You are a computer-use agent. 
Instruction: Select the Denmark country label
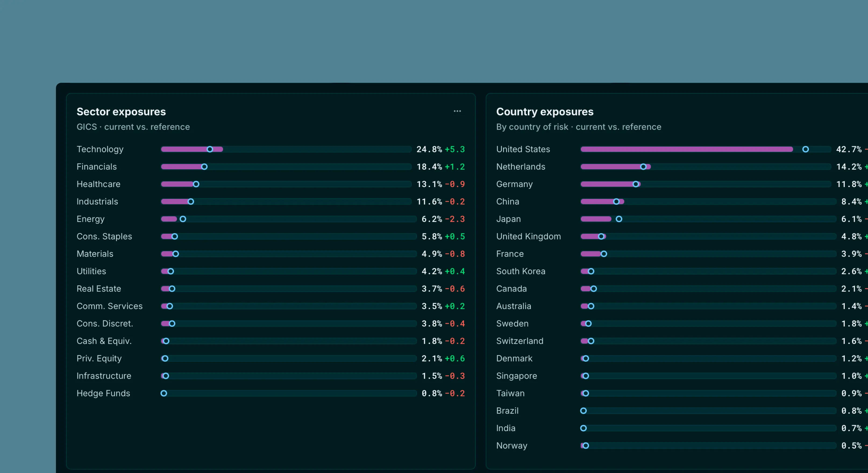tap(514, 359)
